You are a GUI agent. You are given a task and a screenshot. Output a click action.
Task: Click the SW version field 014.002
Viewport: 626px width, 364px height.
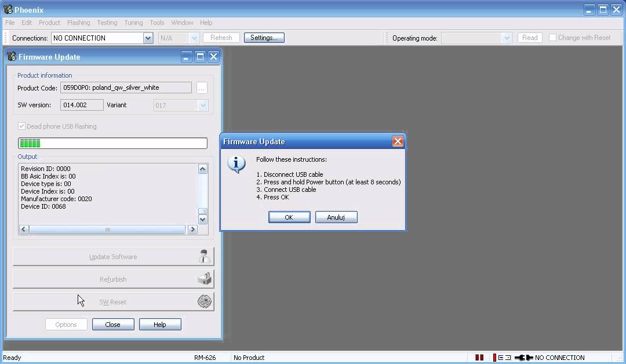[x=82, y=105]
